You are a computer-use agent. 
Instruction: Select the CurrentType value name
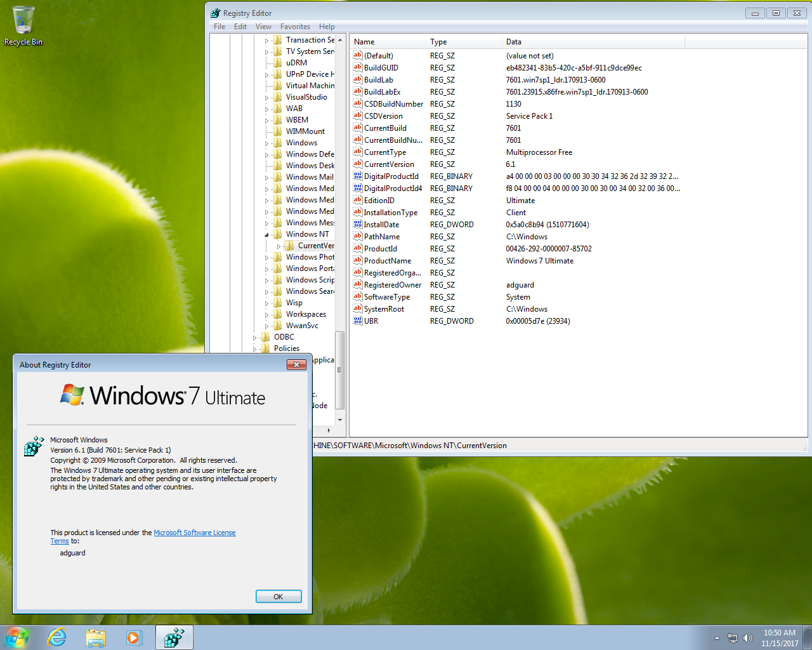pyautogui.click(x=384, y=152)
